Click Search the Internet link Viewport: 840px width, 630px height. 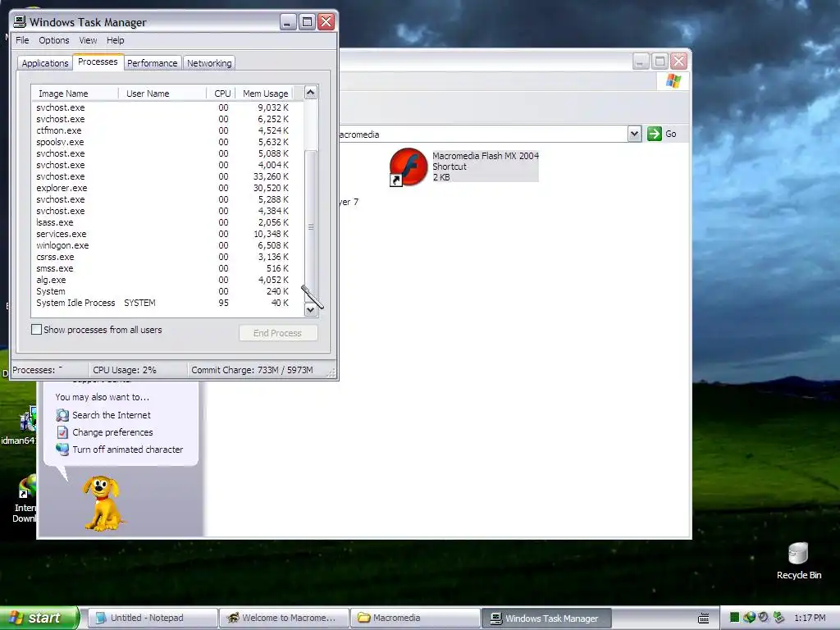(x=112, y=415)
